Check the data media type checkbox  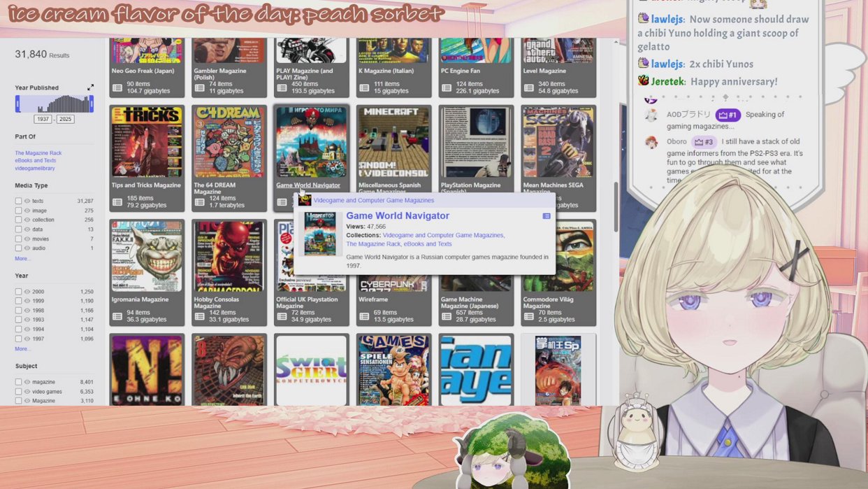[19, 229]
